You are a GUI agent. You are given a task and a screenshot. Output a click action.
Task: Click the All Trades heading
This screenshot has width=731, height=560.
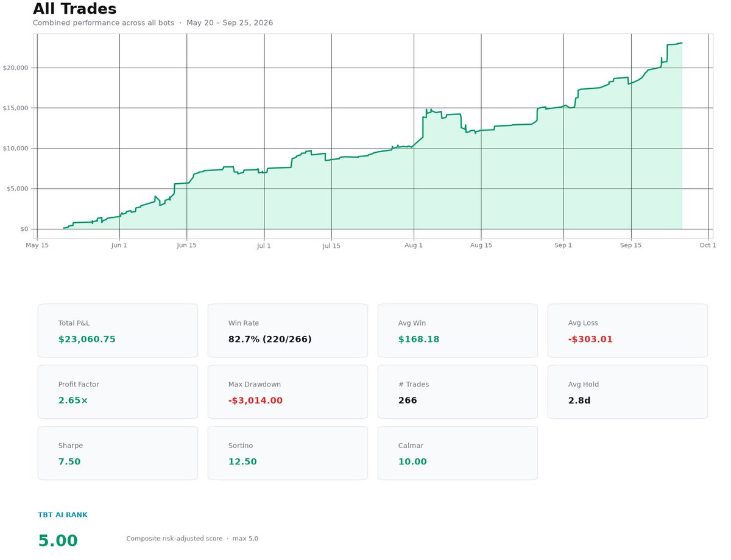click(x=74, y=9)
